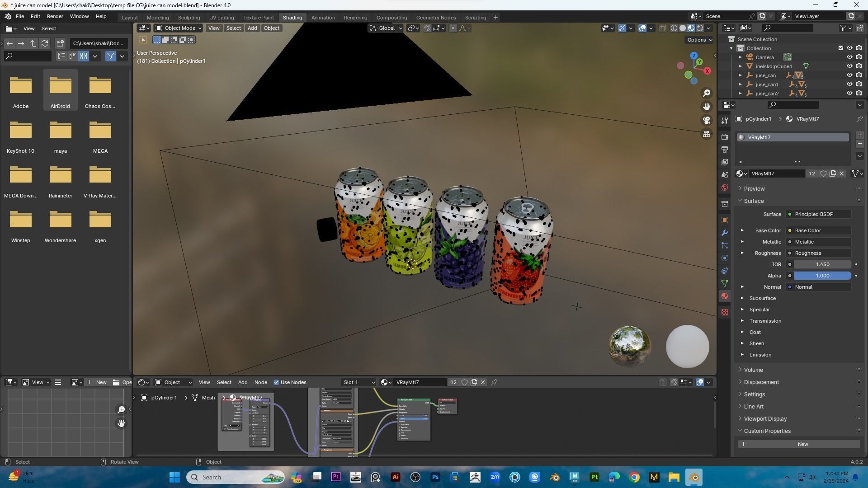This screenshot has height=488, width=868.
Task: Toggle viewport overlays display
Action: point(642,28)
